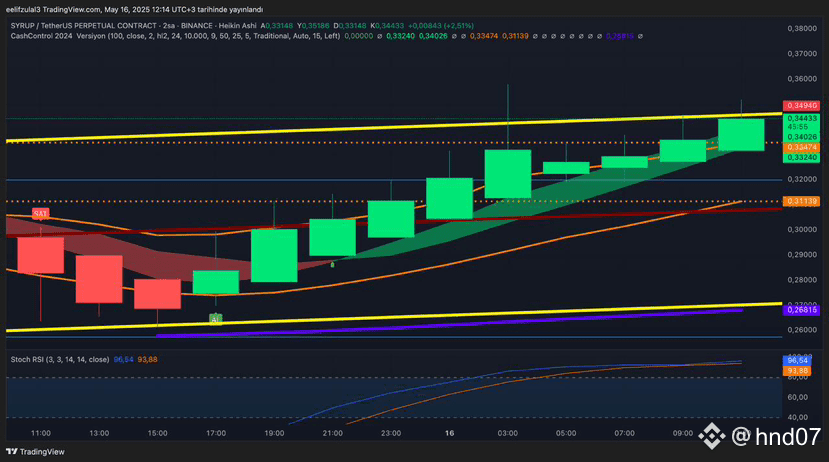Click the 19:00 time axis label
Screen dimensions: 829x462
[x=274, y=433]
